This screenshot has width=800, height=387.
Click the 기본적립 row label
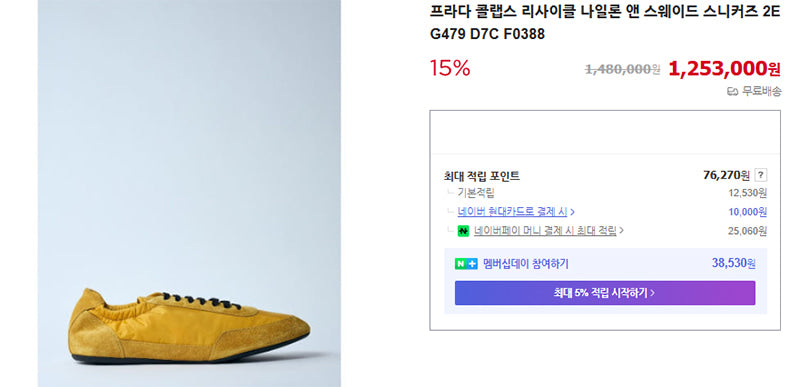tap(476, 193)
